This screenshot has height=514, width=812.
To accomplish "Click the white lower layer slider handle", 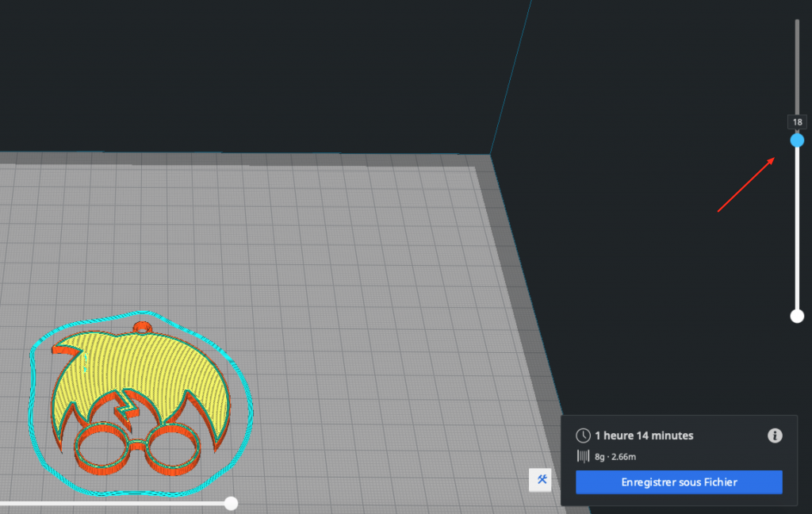I will click(797, 316).
